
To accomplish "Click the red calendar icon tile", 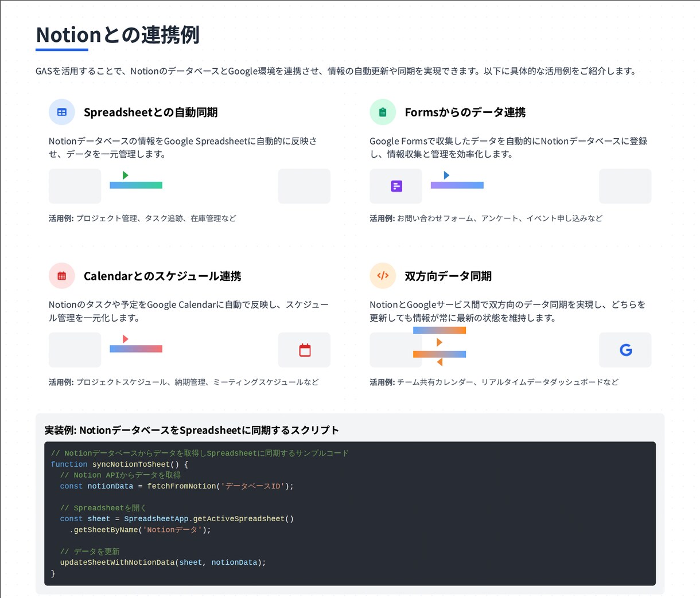I will pos(304,350).
